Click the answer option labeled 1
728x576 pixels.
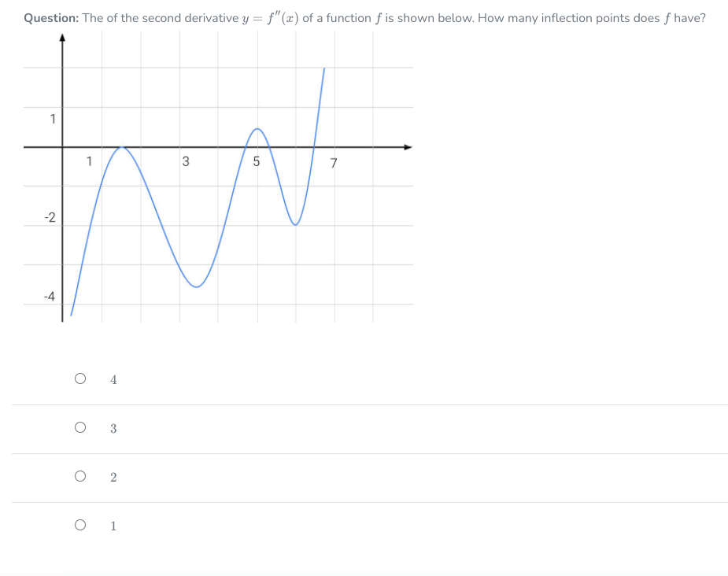click(x=113, y=526)
